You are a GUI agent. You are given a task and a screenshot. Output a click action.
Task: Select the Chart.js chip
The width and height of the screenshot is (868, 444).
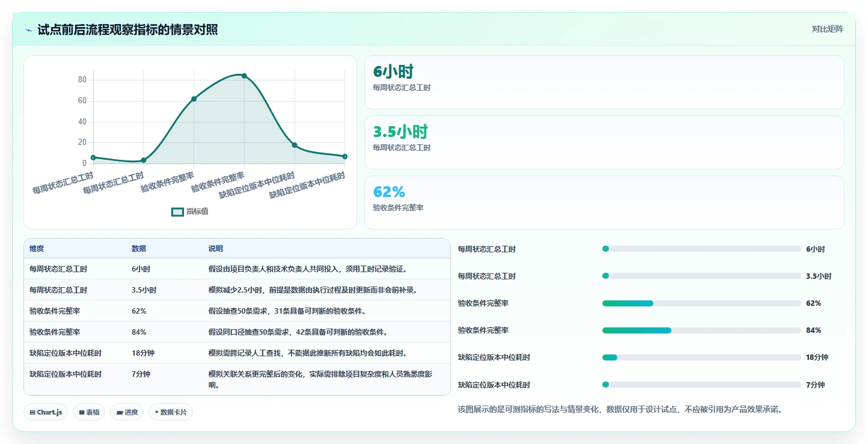tap(46, 412)
